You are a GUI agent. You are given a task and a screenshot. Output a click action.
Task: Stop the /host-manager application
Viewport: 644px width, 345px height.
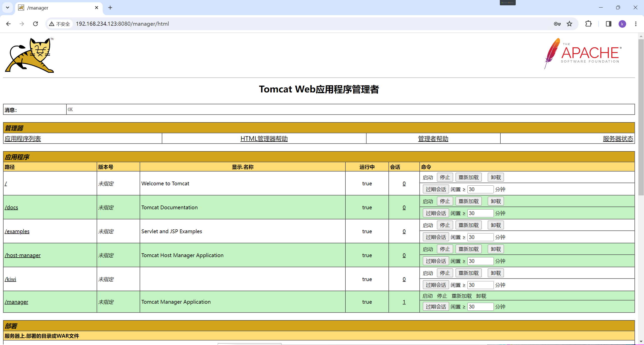[445, 249]
